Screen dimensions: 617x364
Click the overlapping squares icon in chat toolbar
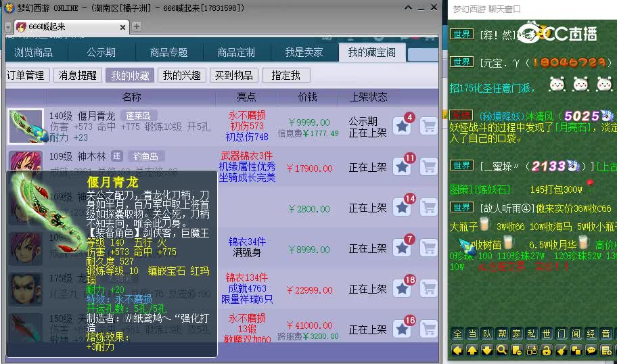[576, 350]
